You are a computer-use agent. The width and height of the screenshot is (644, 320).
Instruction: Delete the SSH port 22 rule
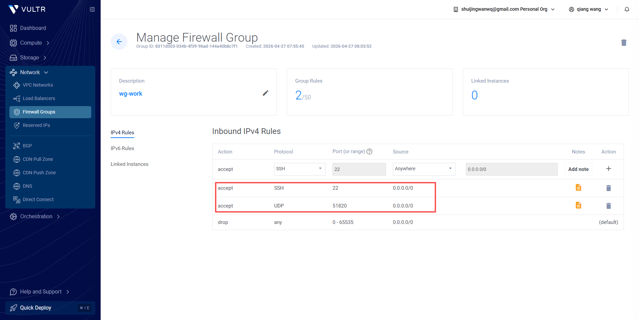[x=608, y=188]
